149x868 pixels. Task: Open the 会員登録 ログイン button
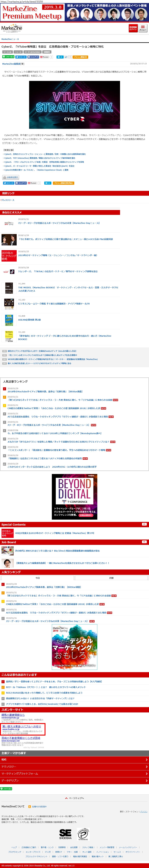133,28
